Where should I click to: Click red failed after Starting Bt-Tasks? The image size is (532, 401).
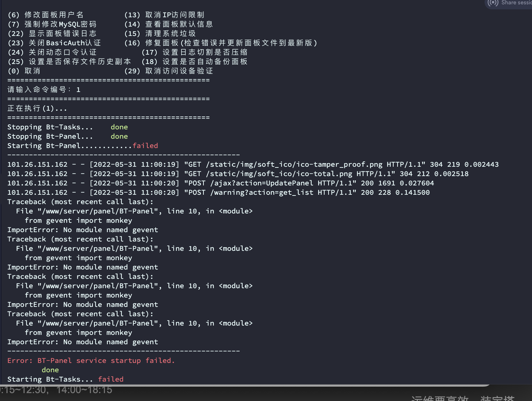coord(111,379)
